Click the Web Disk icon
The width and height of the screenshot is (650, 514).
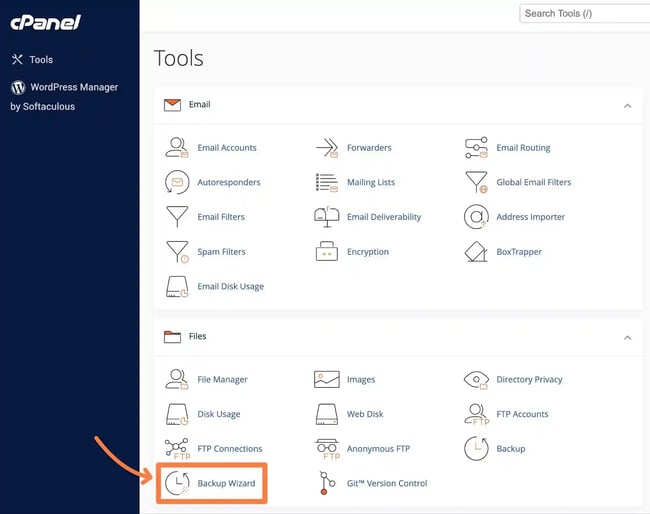tap(326, 414)
